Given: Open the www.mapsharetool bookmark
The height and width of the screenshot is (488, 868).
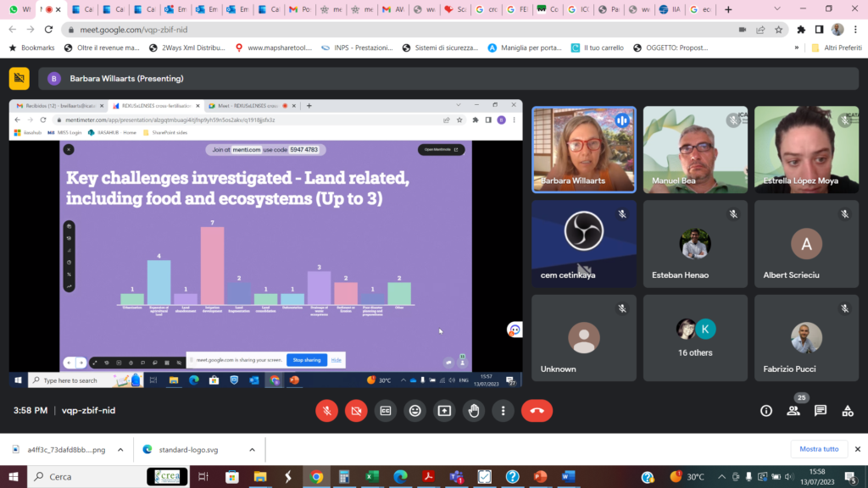Looking at the screenshot, I should 274,47.
